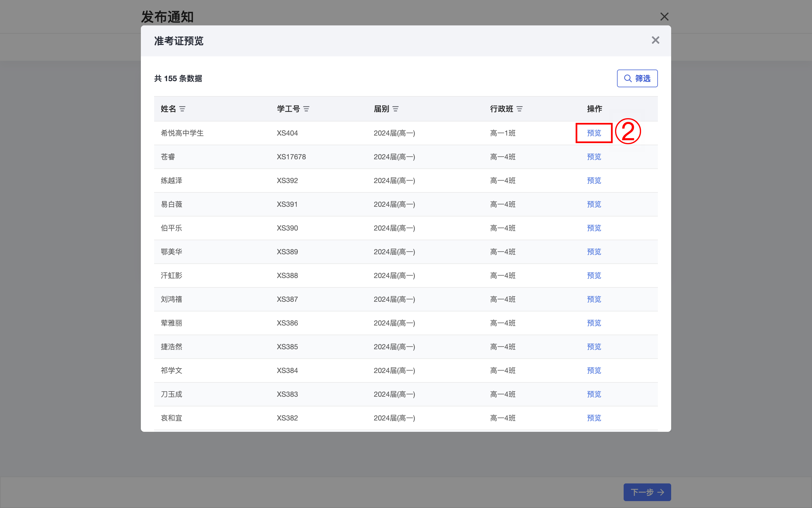Select the name cell 苍睿

tap(168, 157)
